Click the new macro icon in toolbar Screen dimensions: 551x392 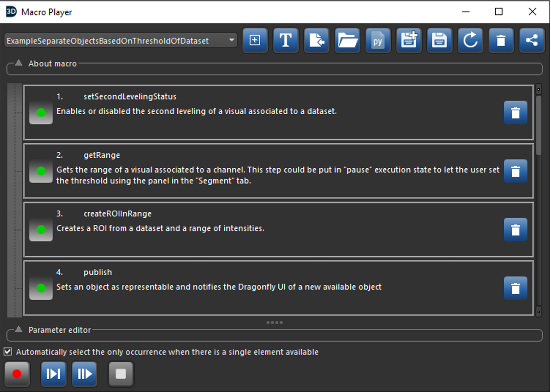(x=255, y=40)
